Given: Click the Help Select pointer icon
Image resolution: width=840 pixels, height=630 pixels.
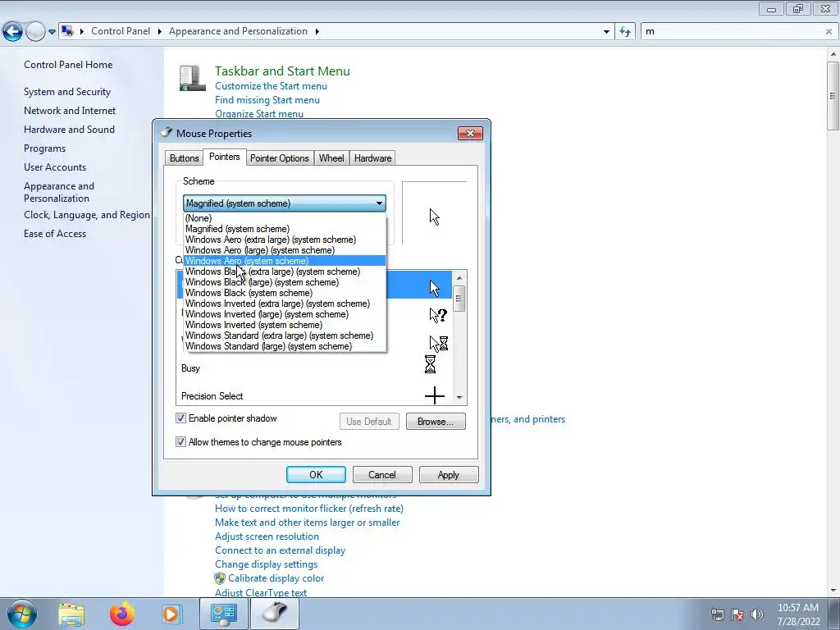Looking at the screenshot, I should pyautogui.click(x=438, y=315).
